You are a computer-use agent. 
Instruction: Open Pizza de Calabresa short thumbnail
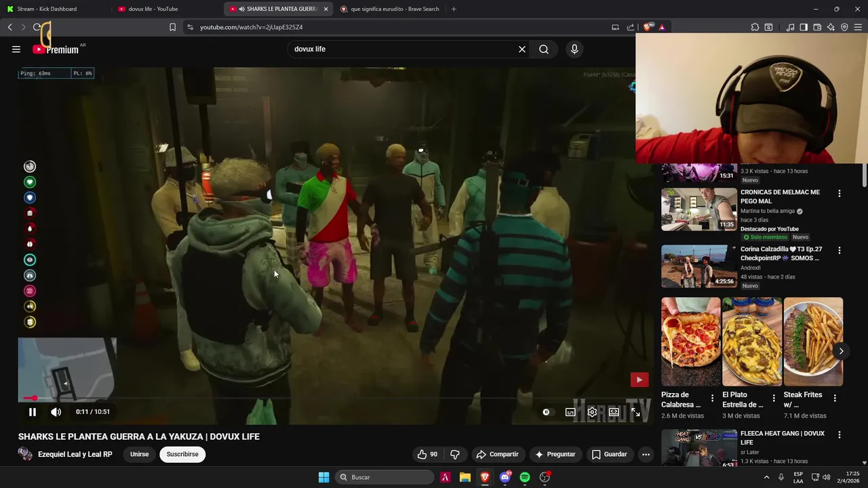click(691, 342)
